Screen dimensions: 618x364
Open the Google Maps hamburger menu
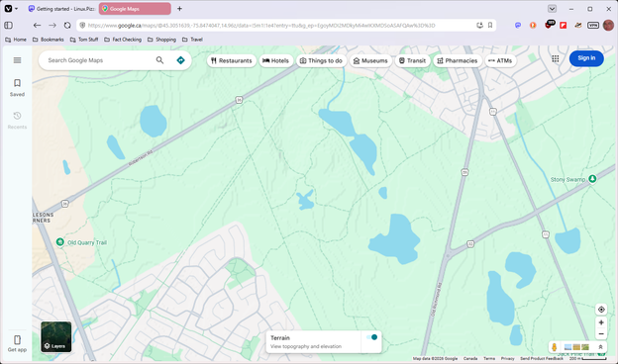[x=17, y=60]
